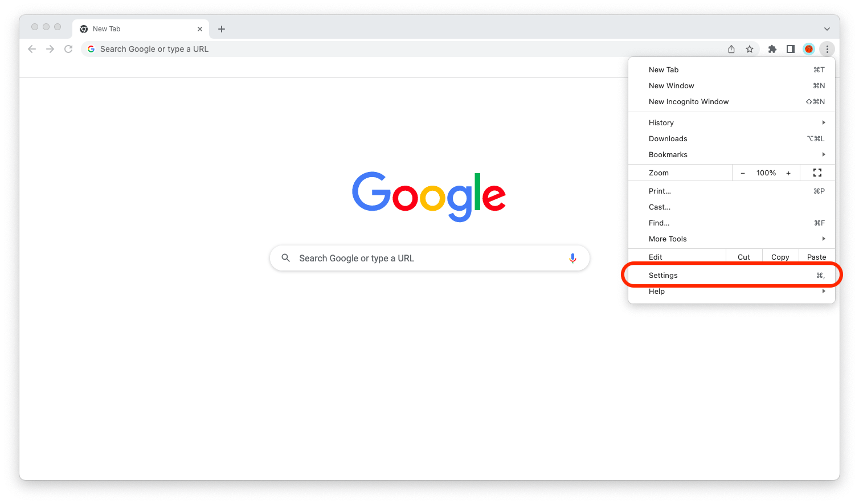
Task: Enter fullscreen via the zoom row icon
Action: (x=817, y=173)
